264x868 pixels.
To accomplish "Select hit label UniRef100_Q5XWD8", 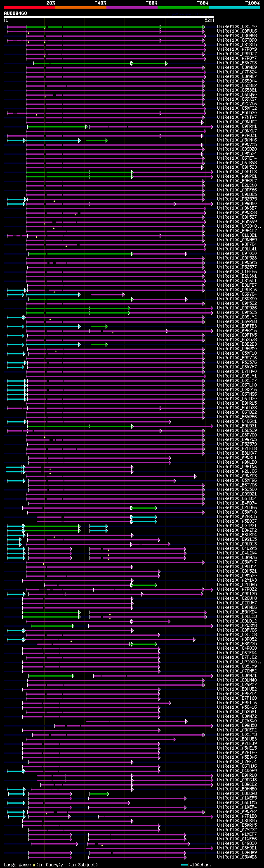I will pos(237,857).
